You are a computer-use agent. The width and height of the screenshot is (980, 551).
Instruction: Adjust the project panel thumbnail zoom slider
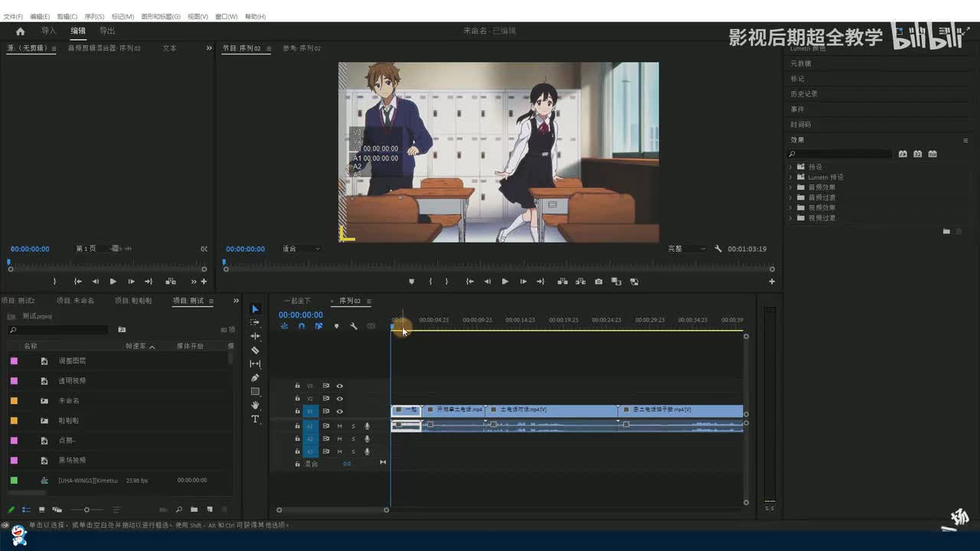(87, 510)
